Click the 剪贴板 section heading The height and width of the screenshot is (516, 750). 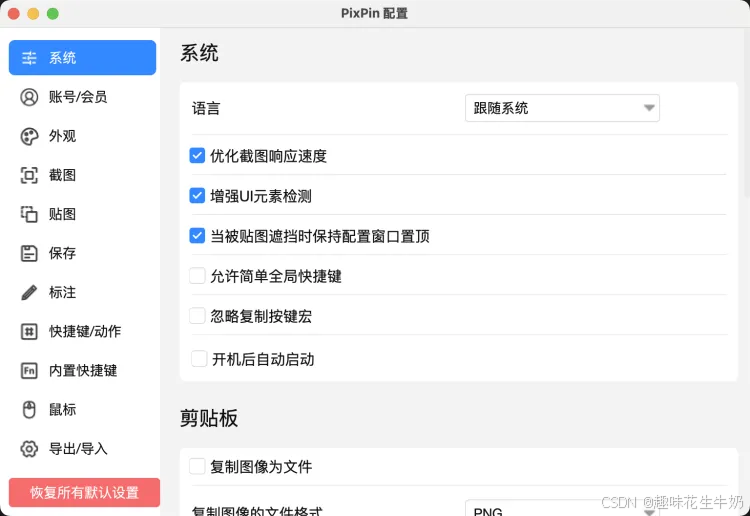(209, 418)
